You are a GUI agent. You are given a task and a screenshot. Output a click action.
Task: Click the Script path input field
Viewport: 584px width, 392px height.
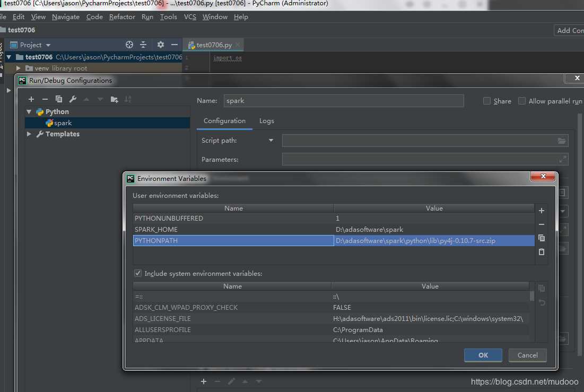425,141
